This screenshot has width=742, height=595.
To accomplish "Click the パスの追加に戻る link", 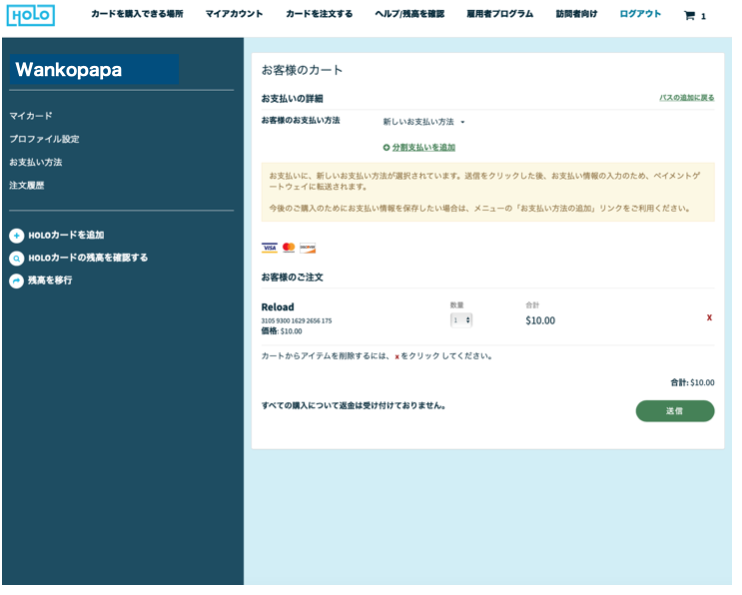I will click(x=687, y=98).
